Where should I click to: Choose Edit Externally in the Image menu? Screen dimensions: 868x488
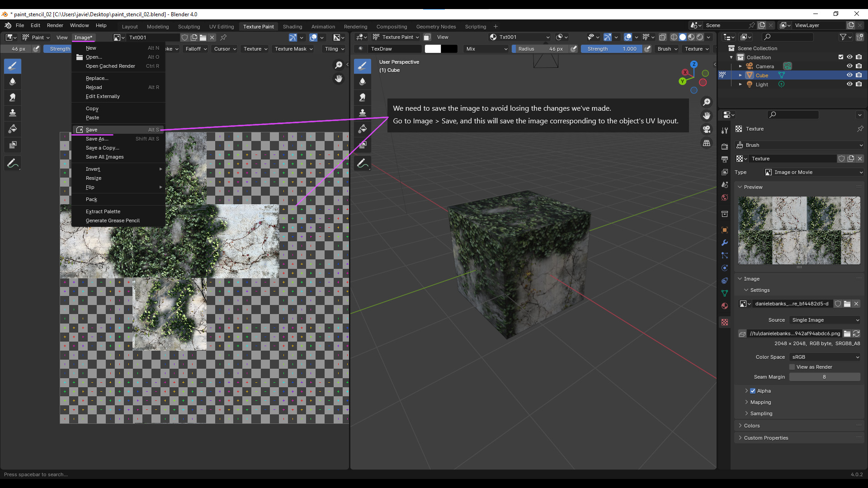point(118,96)
